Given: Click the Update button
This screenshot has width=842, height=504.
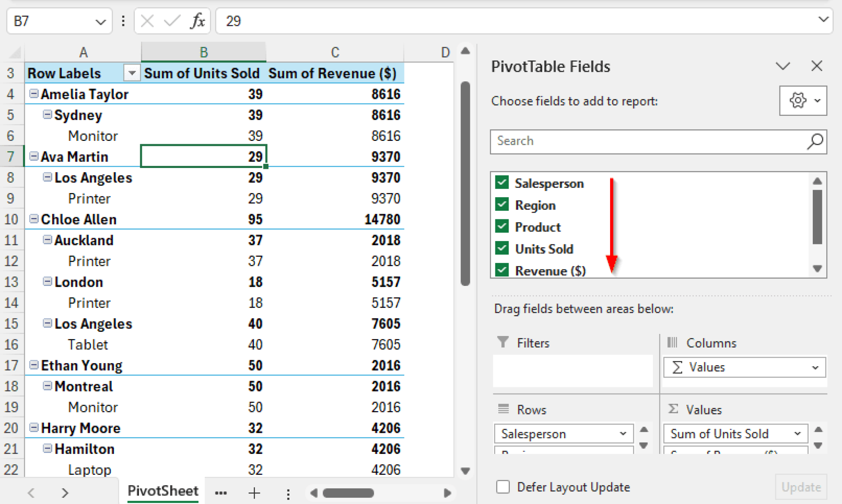Looking at the screenshot, I should pos(801,487).
